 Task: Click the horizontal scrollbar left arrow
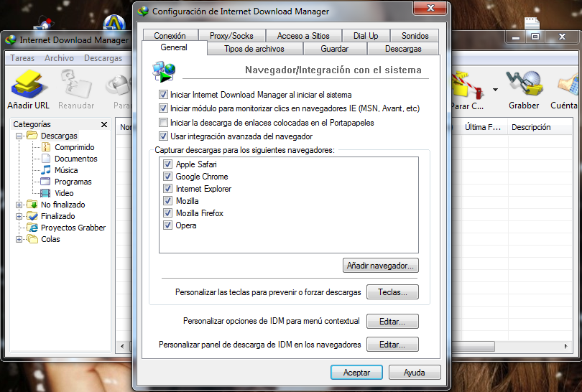[122, 346]
